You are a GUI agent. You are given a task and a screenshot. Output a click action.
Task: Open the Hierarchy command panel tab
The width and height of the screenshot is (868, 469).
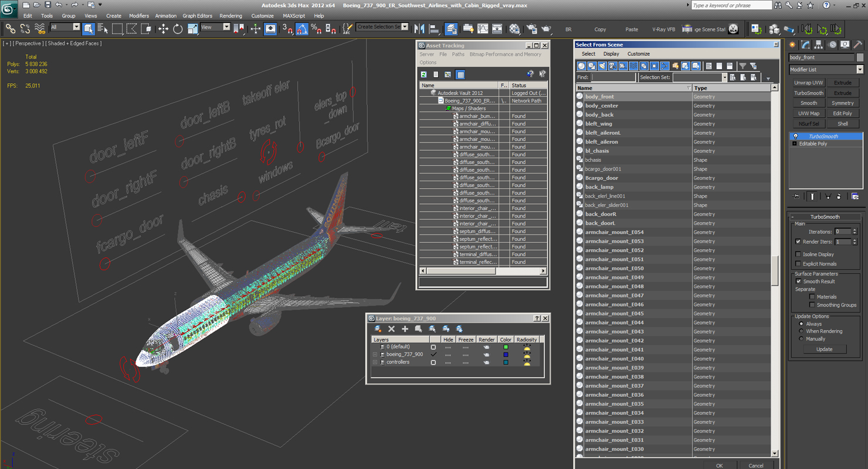[x=819, y=45]
